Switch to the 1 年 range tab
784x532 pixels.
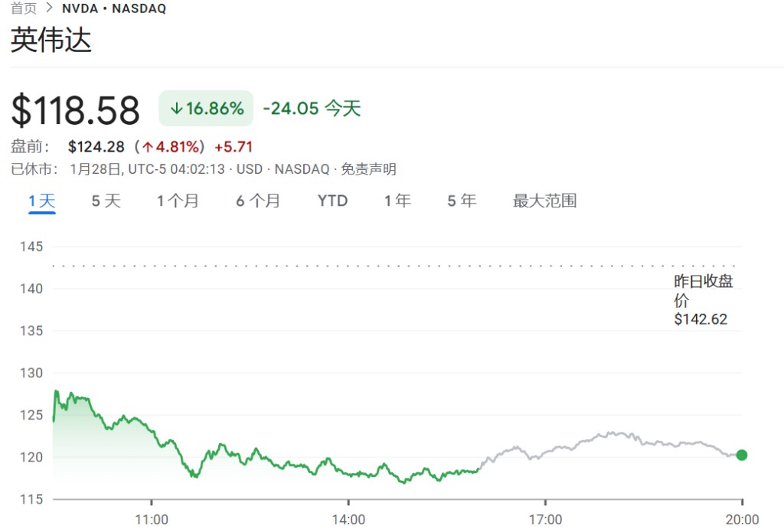coord(397,201)
